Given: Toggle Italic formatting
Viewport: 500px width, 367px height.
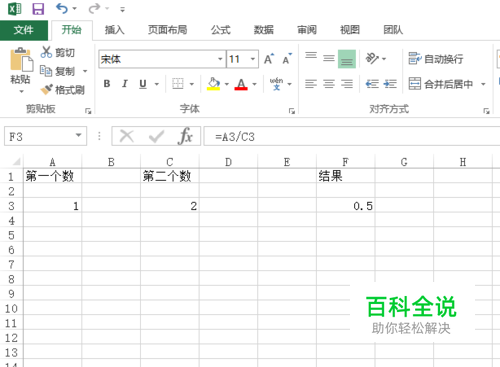Looking at the screenshot, I should (x=125, y=84).
